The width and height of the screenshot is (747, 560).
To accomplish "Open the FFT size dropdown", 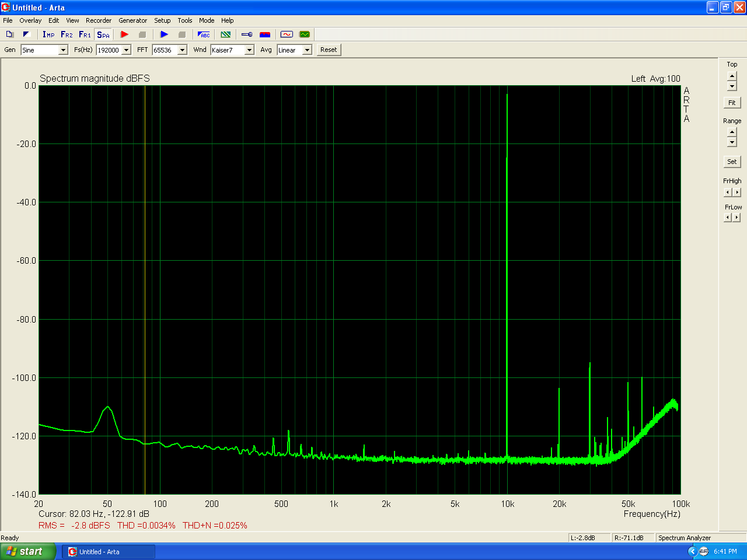I will pos(182,50).
